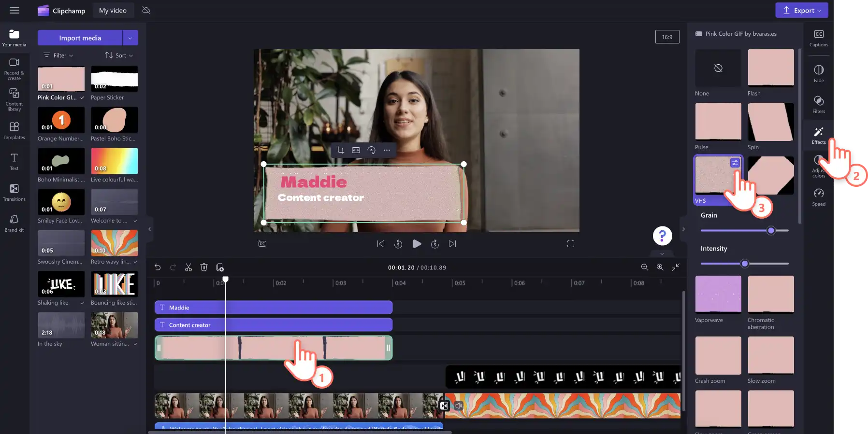Open the Filter dropdown in media
This screenshot has height=434, width=868.
[58, 56]
